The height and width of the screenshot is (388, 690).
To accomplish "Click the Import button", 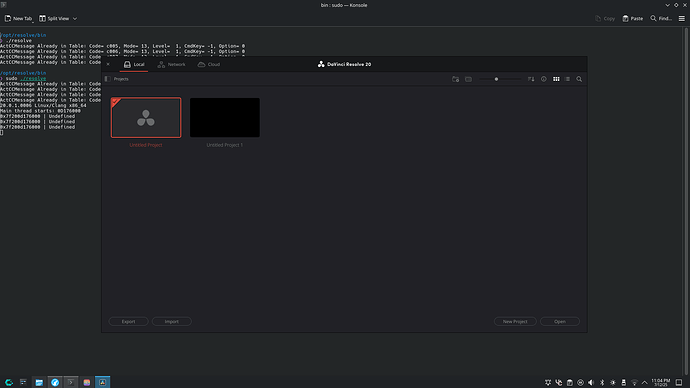I will click(172, 322).
